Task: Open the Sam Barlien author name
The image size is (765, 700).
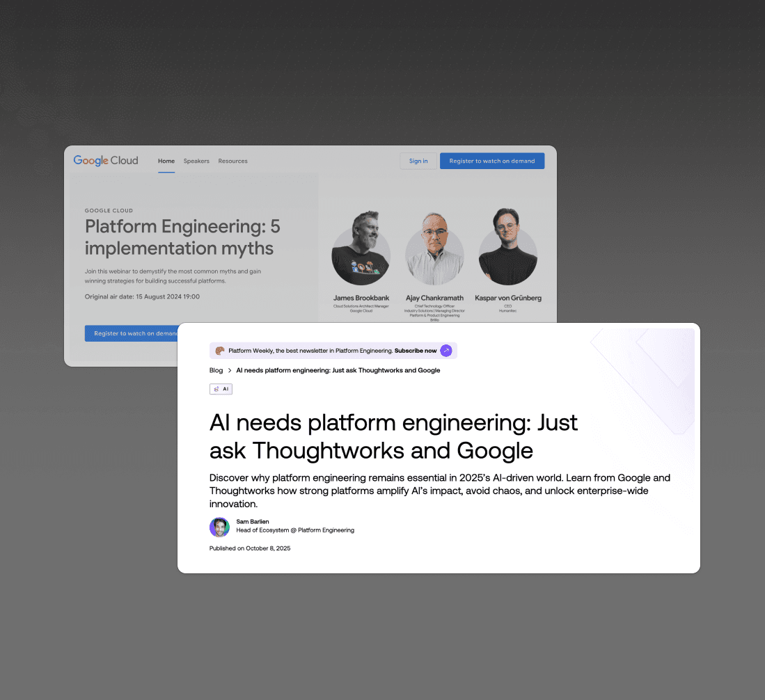Action: point(253,521)
